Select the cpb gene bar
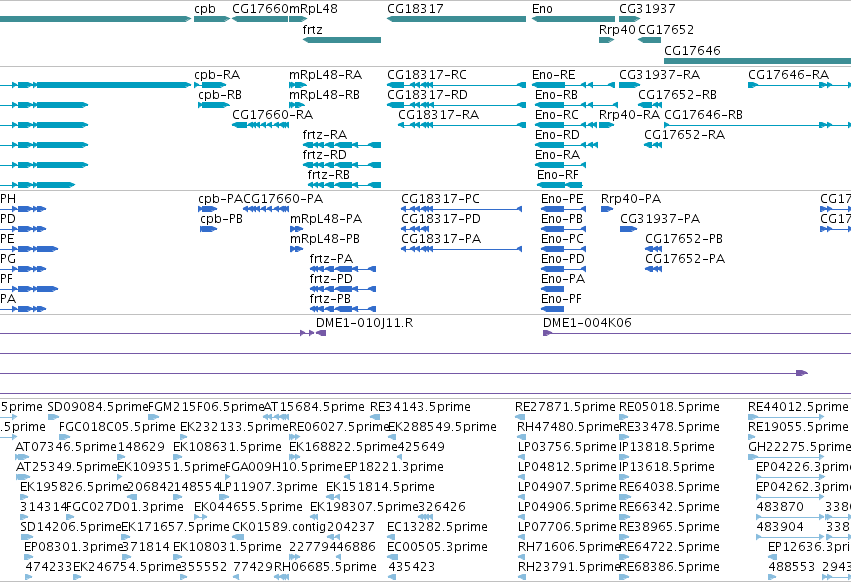 pos(212,19)
